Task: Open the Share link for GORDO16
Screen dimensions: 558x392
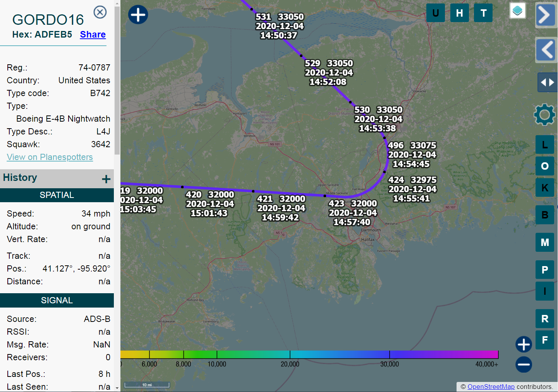Action: click(x=93, y=34)
